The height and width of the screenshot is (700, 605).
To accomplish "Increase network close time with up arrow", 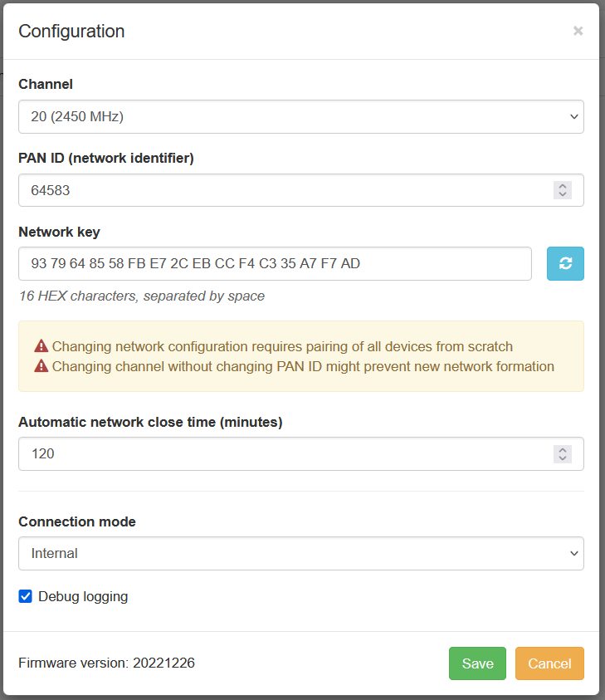I will point(563,450).
